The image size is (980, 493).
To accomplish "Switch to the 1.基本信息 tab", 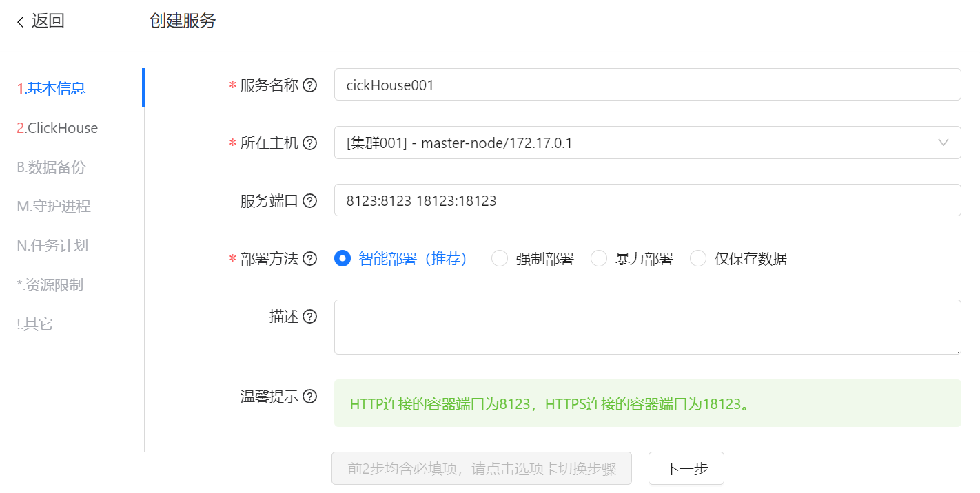I will point(51,88).
